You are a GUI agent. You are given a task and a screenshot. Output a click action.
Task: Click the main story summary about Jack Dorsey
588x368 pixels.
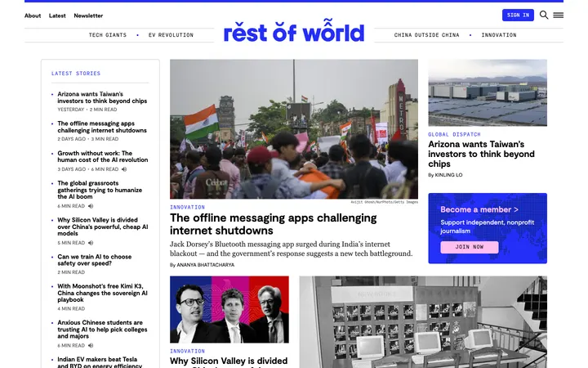291,249
